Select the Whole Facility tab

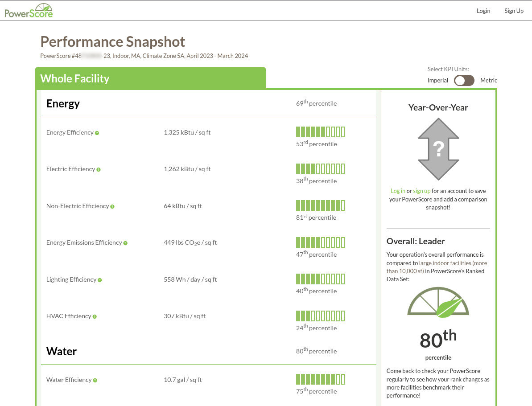[x=151, y=78]
